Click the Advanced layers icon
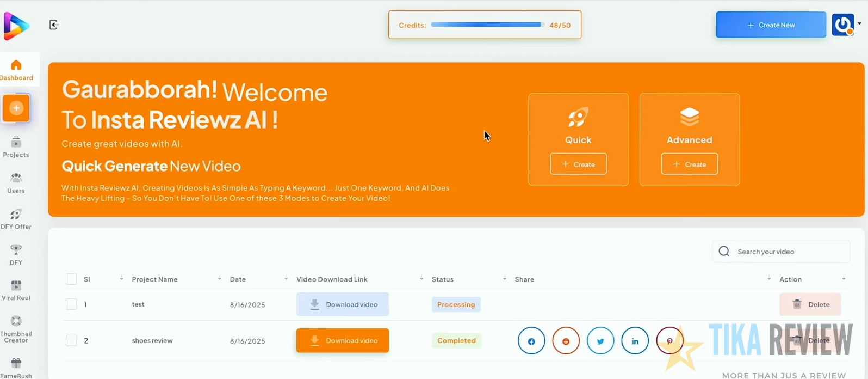 click(689, 117)
